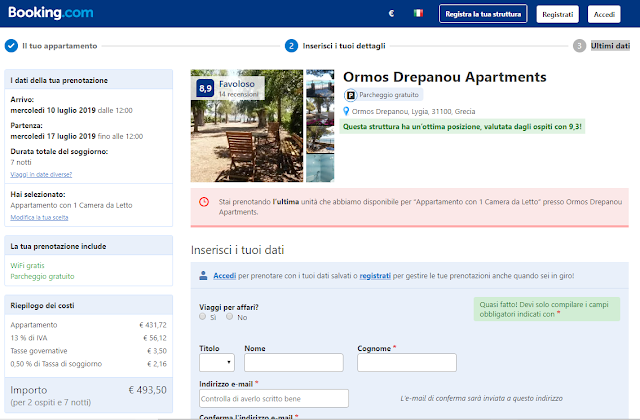This screenshot has width=640, height=420.
Task: Click the Riepilogo dei costi heading
Action: point(42,305)
